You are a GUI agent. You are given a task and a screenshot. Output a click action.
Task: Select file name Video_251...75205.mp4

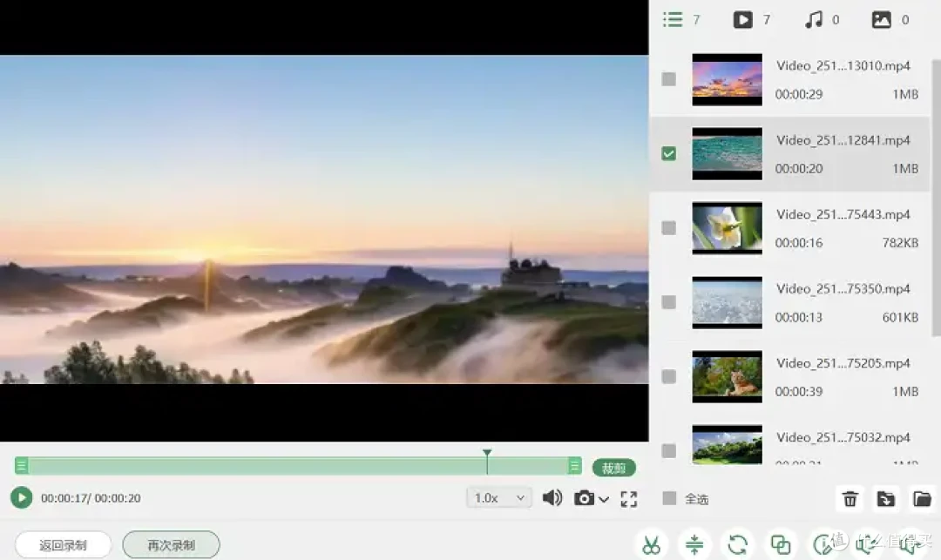click(x=843, y=363)
